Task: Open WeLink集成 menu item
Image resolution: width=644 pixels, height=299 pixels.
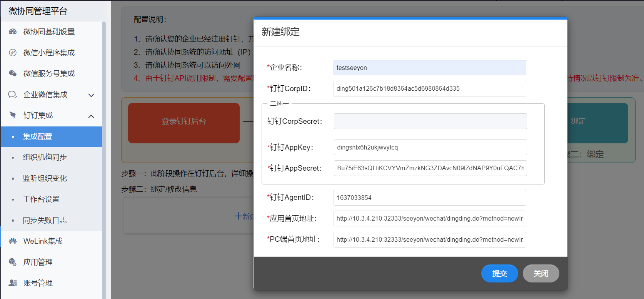Action: point(51,241)
